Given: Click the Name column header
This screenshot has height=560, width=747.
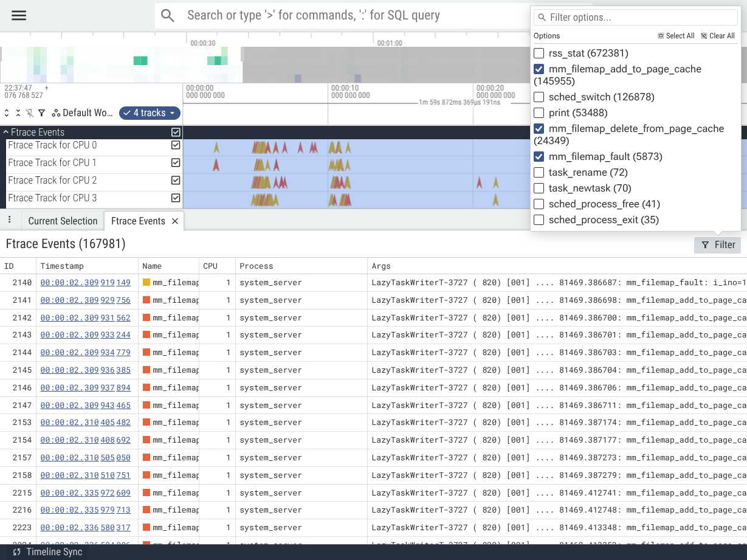Looking at the screenshot, I should point(169,266).
